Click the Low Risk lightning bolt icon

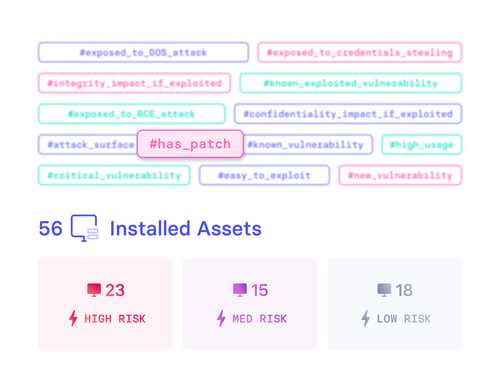tap(366, 318)
